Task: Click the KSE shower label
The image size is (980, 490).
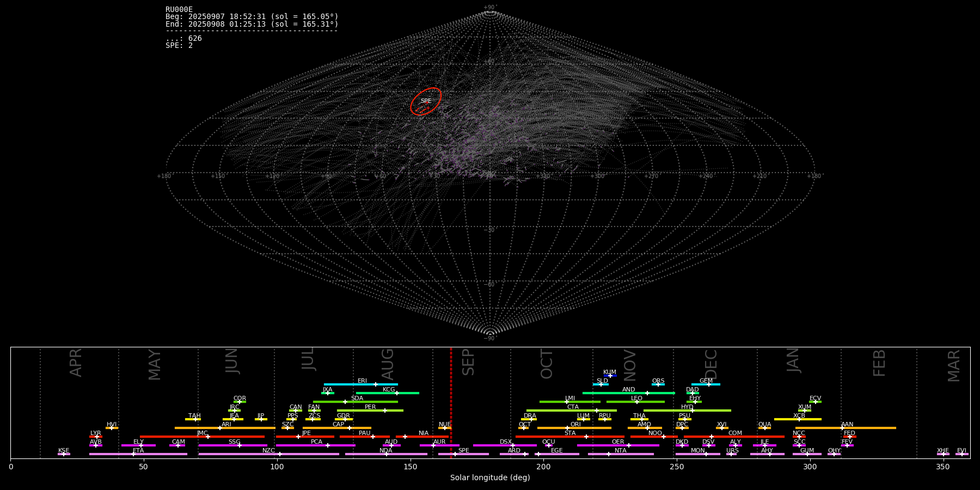Action: [64, 450]
